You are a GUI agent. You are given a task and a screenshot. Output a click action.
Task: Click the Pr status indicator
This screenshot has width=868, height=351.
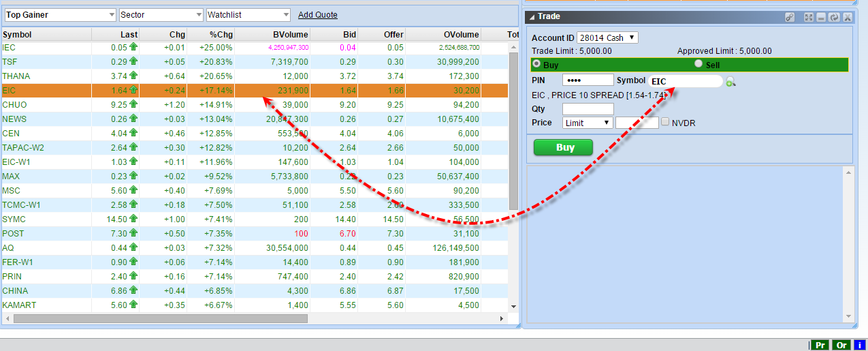point(820,345)
